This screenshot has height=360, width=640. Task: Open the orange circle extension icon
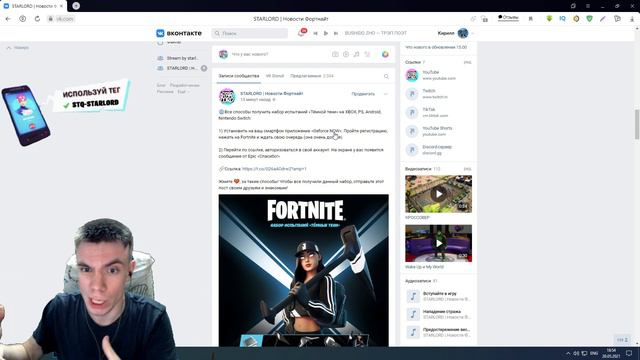[x=576, y=18]
